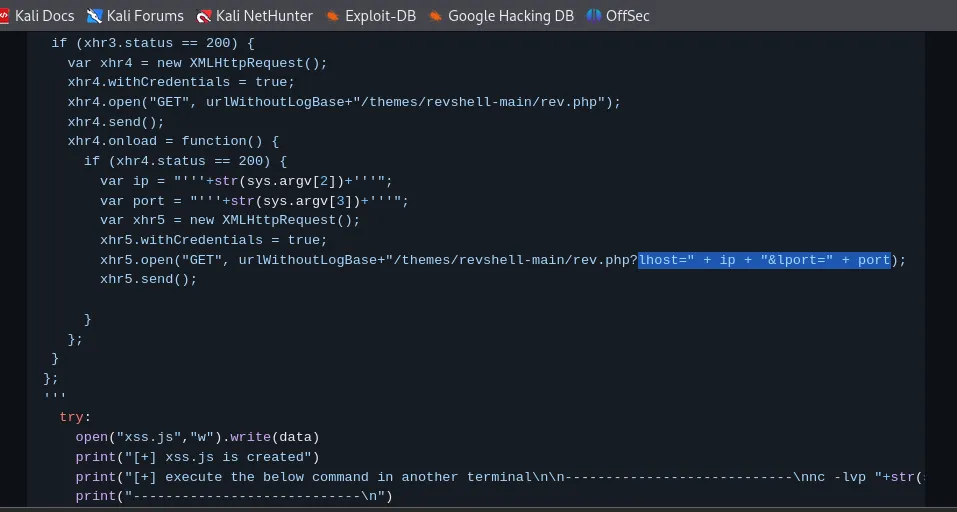Click the 'xhr4.withCredentials = true;' line
Screen dimensions: 957x512
(x=181, y=82)
